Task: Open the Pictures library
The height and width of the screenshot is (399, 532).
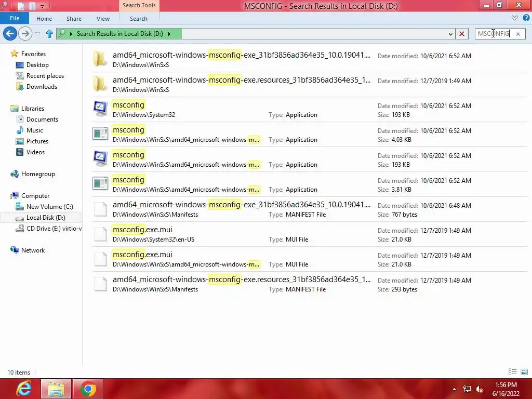Action: coord(32,141)
